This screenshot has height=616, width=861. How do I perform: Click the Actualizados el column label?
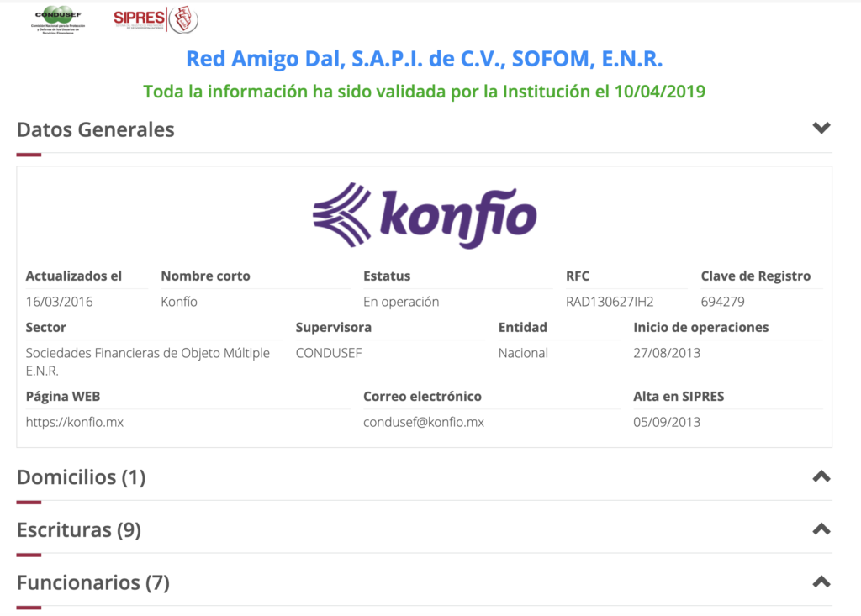[x=74, y=276]
